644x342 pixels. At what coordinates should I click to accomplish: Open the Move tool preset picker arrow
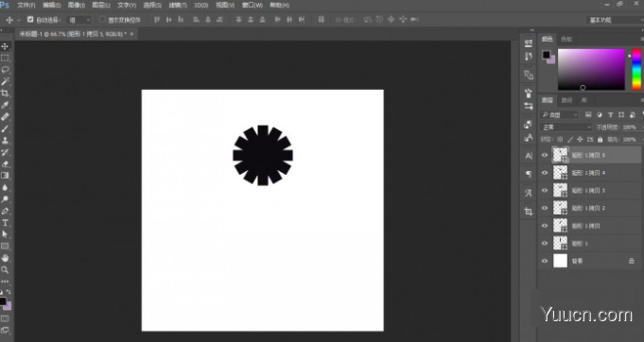pyautogui.click(x=19, y=20)
